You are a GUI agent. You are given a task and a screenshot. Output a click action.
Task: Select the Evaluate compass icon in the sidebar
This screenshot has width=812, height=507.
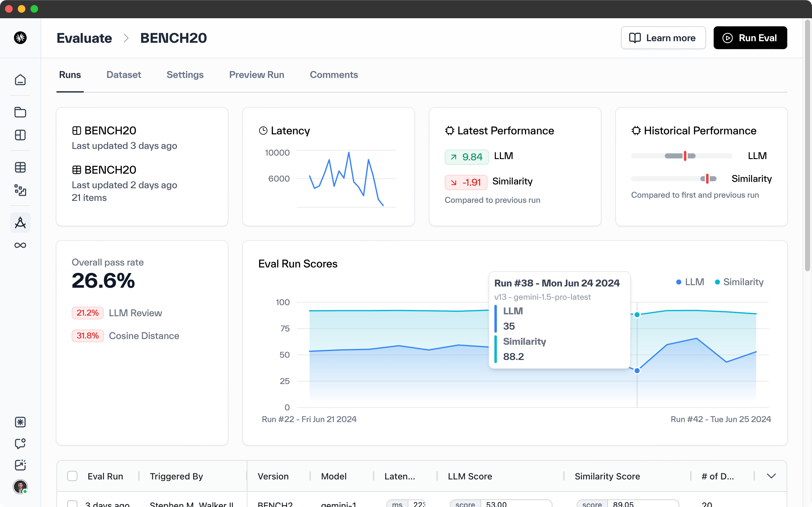[20, 222]
